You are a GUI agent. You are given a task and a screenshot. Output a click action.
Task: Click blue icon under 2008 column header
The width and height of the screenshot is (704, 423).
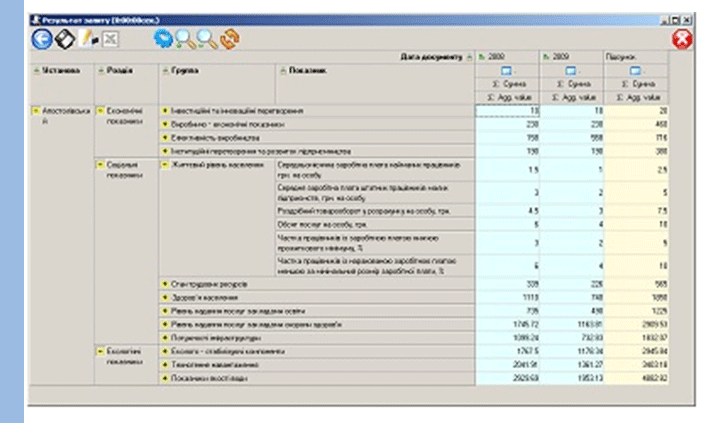506,71
